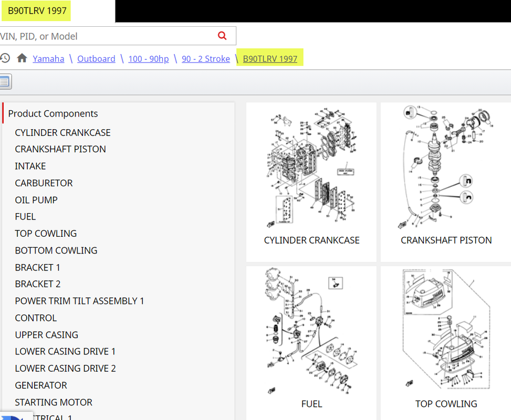The width and height of the screenshot is (511, 420).
Task: Follow the 100 - 90hp breadcrumb link
Action: pyautogui.click(x=148, y=59)
